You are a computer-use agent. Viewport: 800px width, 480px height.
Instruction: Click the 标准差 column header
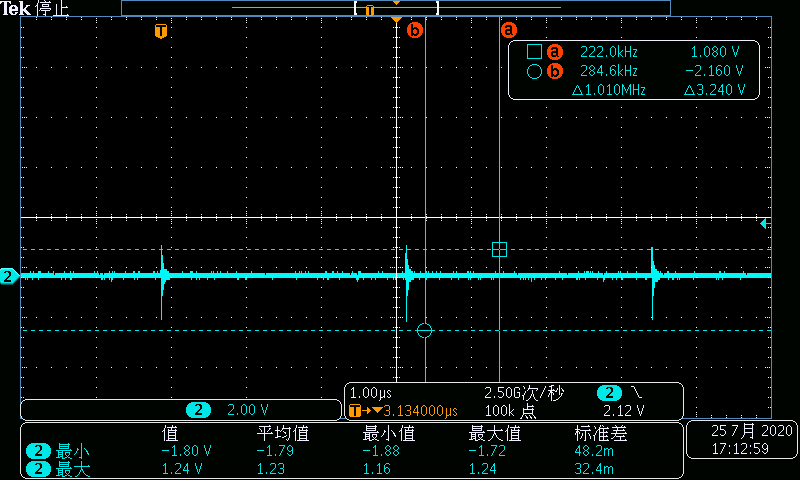(601, 434)
